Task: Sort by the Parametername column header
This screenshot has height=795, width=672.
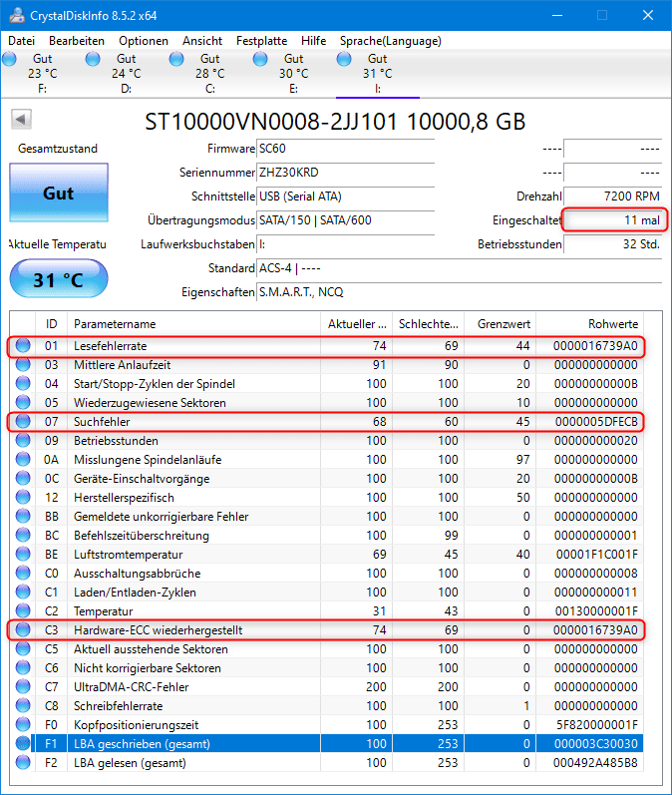Action: [194, 324]
